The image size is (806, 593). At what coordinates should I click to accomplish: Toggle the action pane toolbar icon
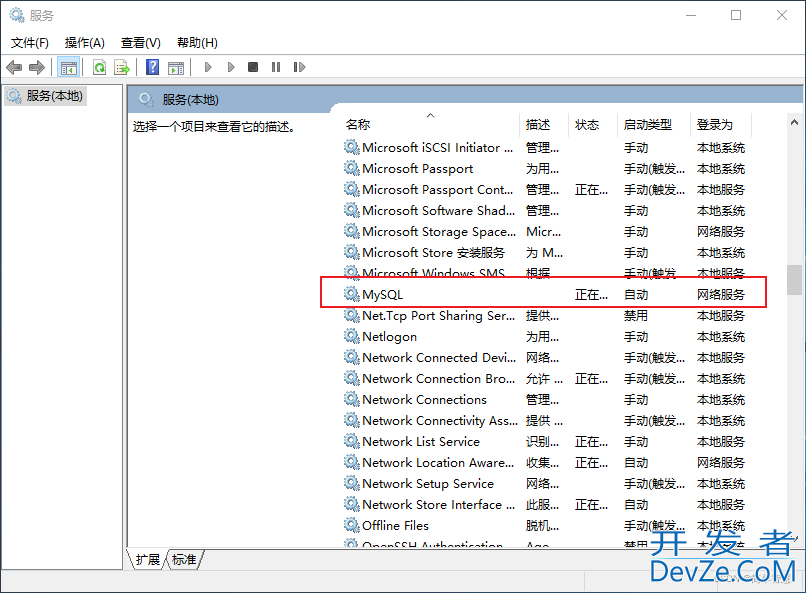[x=176, y=67]
